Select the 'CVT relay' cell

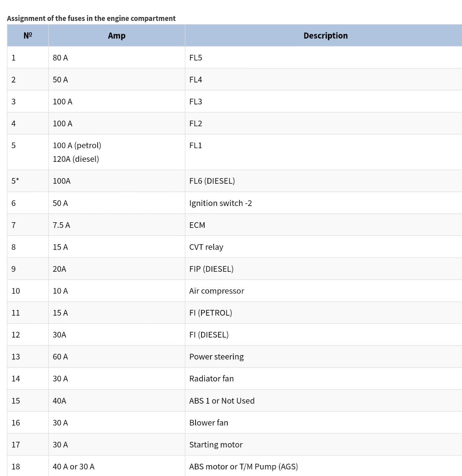324,247
